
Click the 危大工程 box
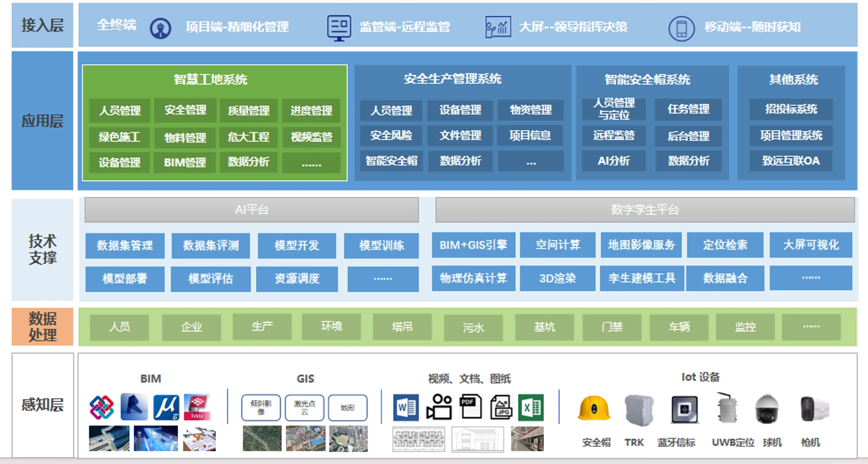coord(249,137)
